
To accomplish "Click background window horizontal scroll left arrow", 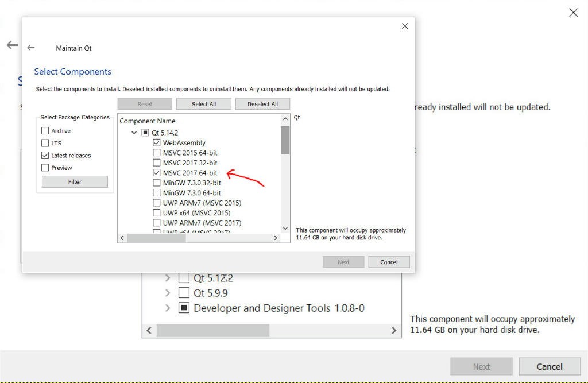I will (149, 331).
